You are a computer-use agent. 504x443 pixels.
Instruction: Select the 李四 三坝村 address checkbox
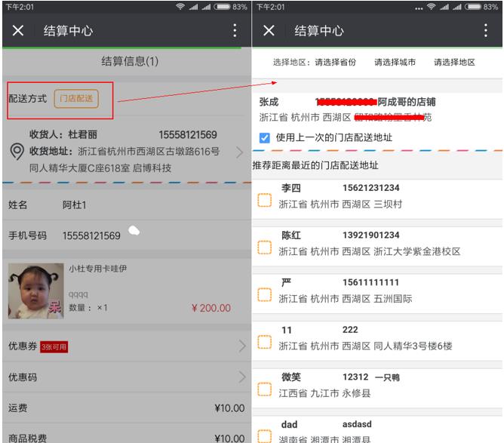[x=264, y=200]
